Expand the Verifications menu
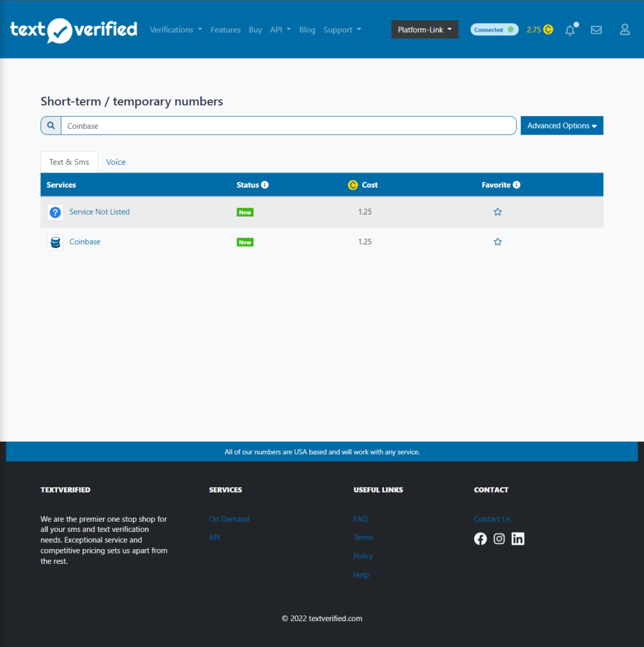The image size is (644, 647). click(x=176, y=30)
